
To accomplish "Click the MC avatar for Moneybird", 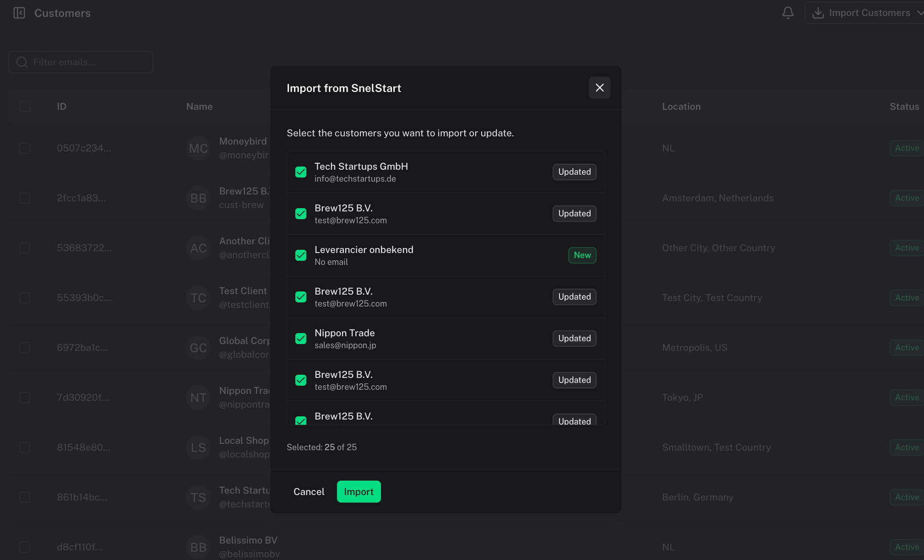I will pos(198,148).
